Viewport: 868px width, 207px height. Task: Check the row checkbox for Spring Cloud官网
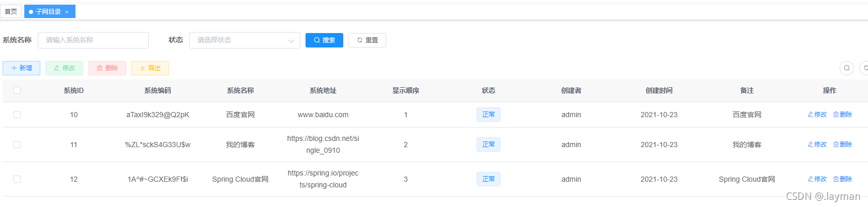[x=17, y=179]
